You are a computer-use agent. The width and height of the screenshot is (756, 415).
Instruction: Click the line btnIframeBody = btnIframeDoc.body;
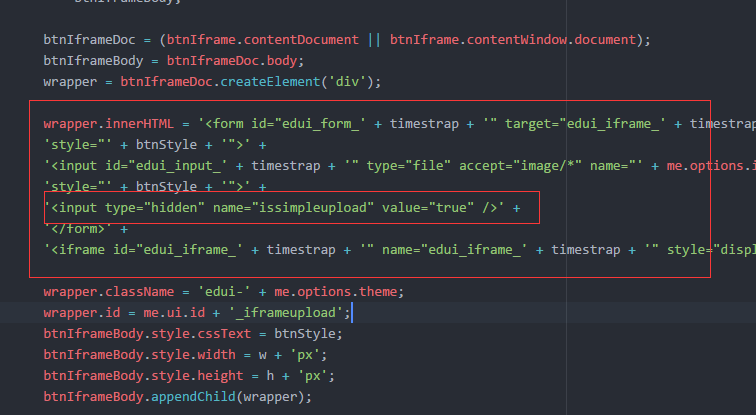pos(174,61)
